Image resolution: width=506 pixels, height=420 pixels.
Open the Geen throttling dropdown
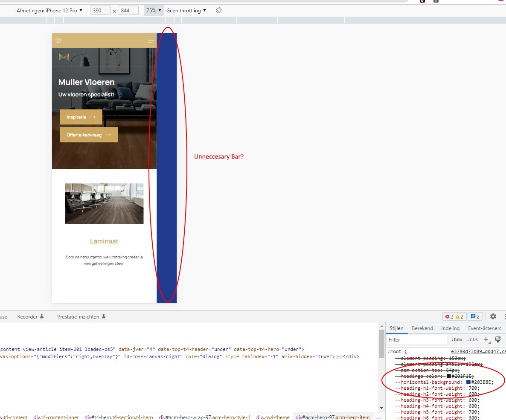click(186, 10)
